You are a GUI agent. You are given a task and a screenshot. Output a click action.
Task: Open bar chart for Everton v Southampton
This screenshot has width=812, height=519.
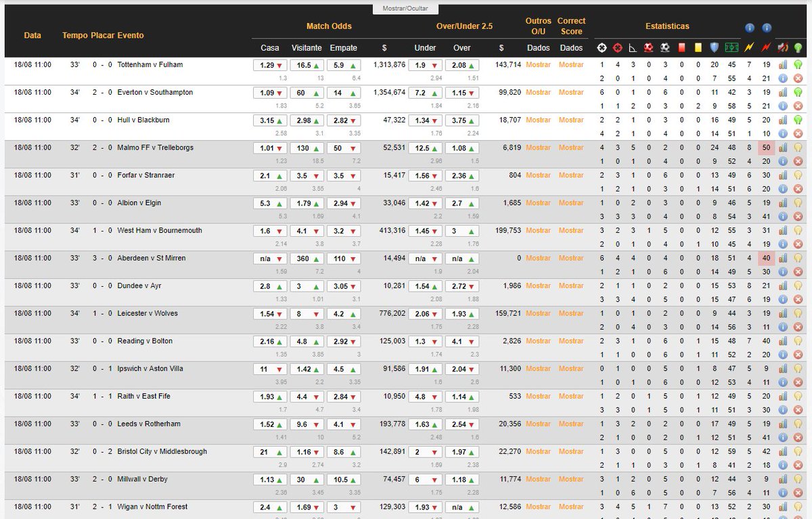point(782,93)
